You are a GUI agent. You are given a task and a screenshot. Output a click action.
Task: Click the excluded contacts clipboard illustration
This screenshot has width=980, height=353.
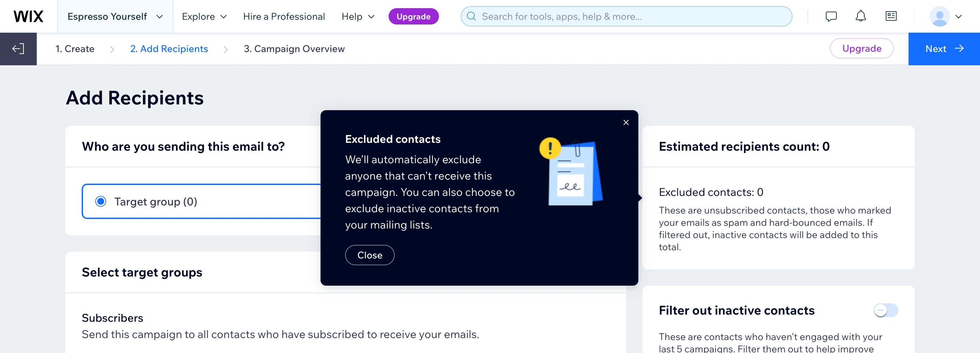[572, 172]
